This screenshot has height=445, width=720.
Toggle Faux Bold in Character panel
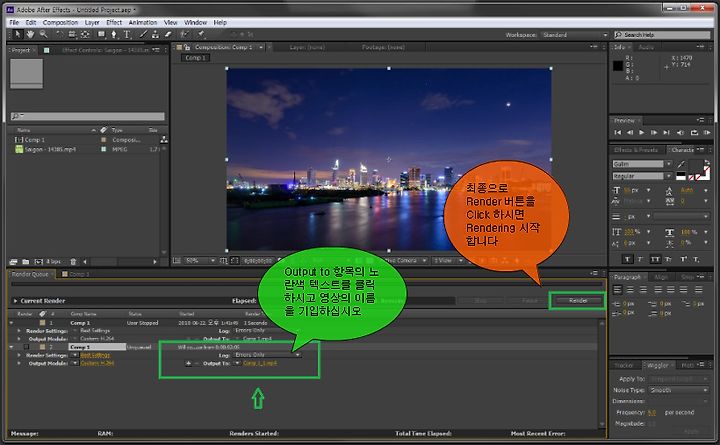point(627,259)
